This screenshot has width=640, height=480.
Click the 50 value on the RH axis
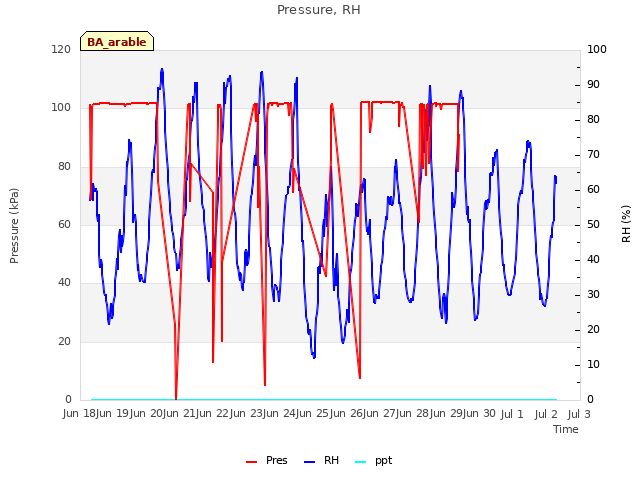click(x=593, y=224)
